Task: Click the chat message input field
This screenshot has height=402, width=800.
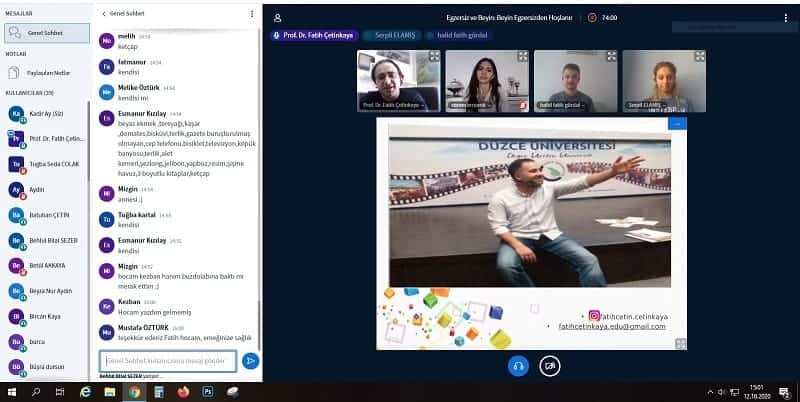Action: [x=168, y=360]
